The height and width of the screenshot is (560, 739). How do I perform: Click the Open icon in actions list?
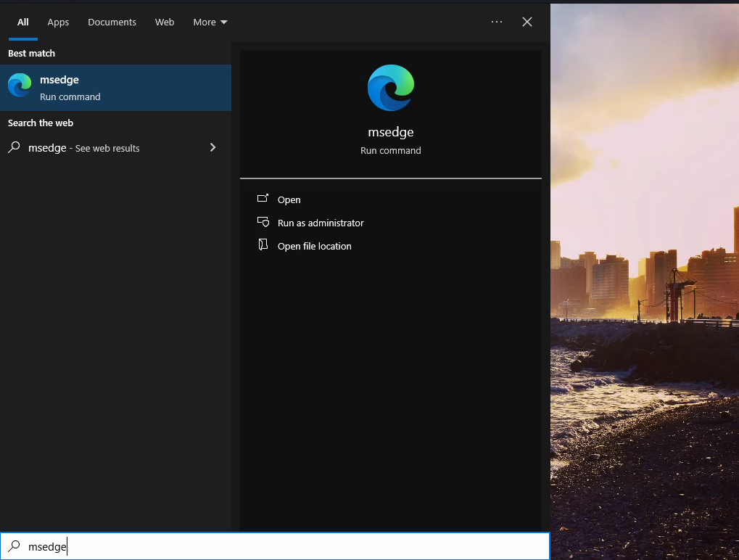coord(263,199)
